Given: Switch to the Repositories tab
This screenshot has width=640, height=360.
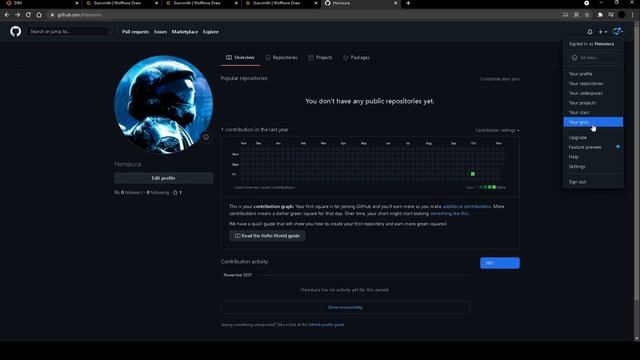Looking at the screenshot, I should pos(281,58).
